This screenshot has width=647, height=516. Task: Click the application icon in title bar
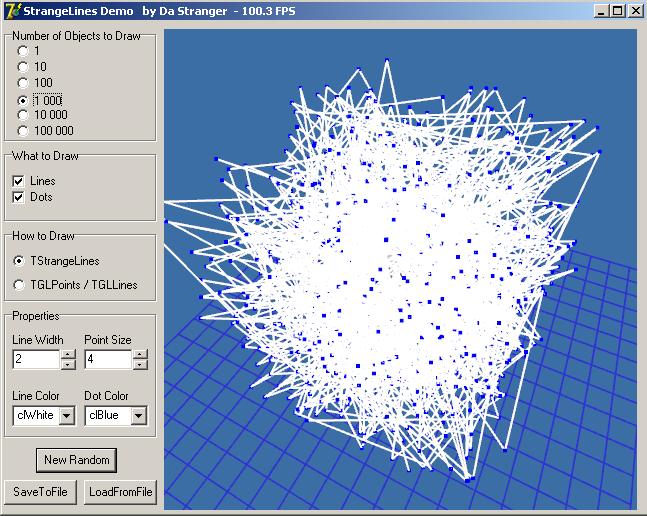pyautogui.click(x=12, y=11)
